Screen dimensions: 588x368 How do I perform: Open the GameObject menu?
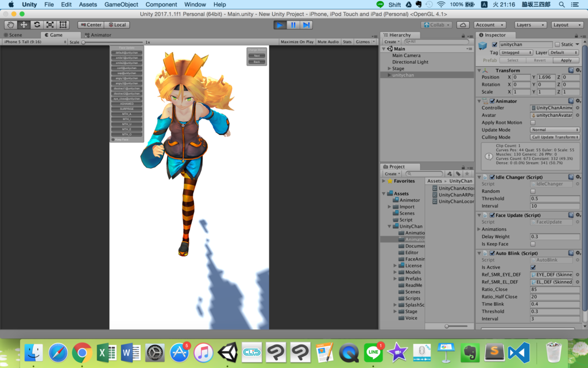(121, 5)
